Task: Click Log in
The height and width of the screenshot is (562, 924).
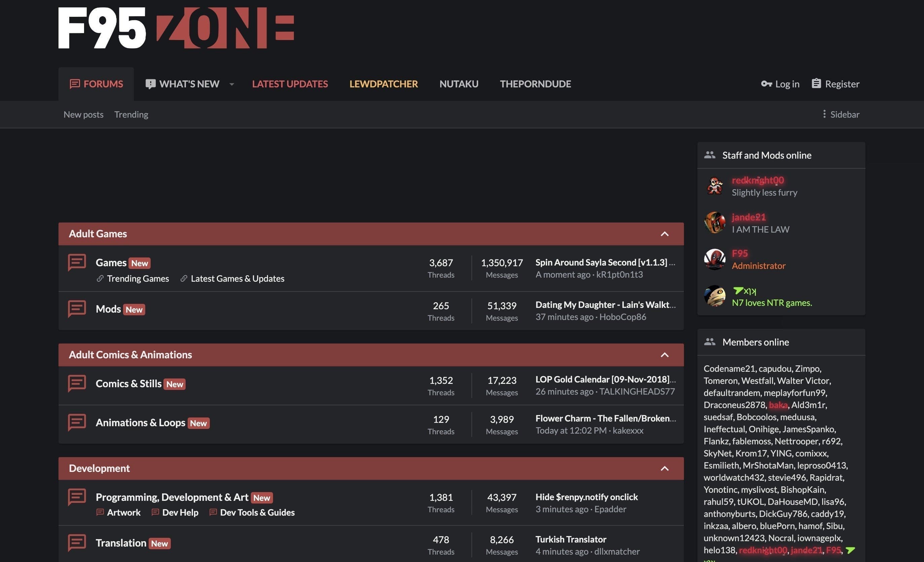Action: point(780,84)
